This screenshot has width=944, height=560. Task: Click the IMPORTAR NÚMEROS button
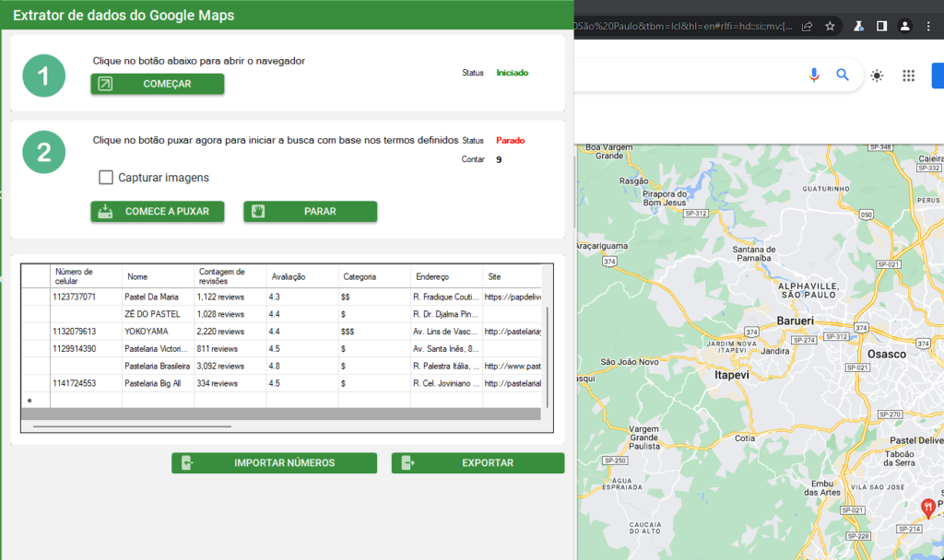coord(274,463)
